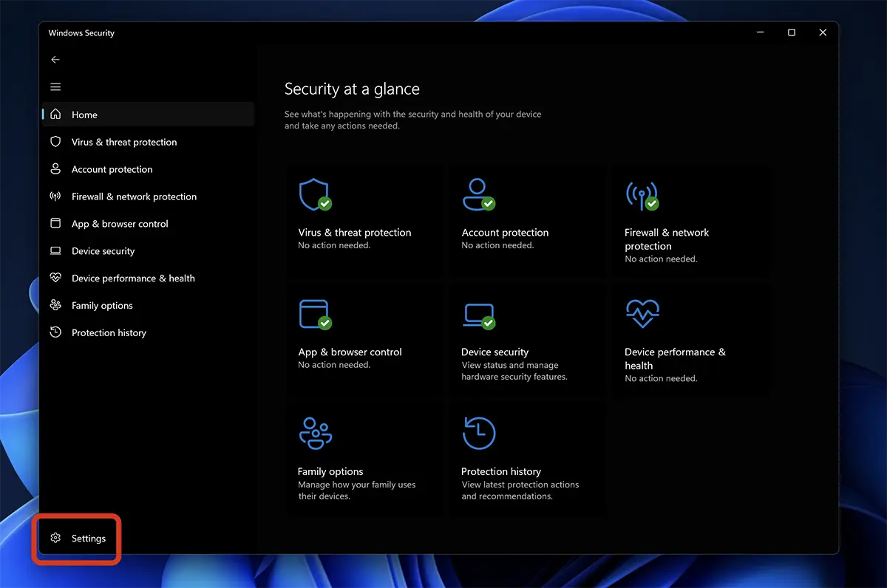Click the people icon beside Family options in sidebar

55,305
